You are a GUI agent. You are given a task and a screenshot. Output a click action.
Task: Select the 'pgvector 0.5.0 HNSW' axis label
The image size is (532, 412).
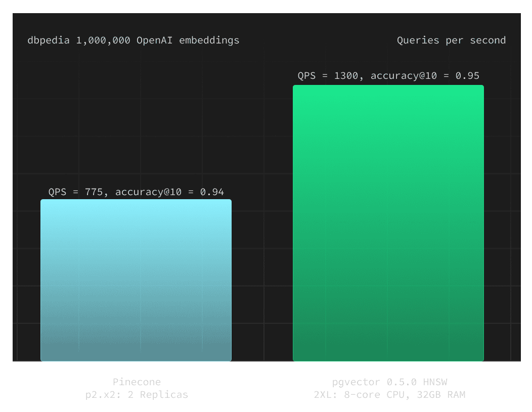(388, 382)
